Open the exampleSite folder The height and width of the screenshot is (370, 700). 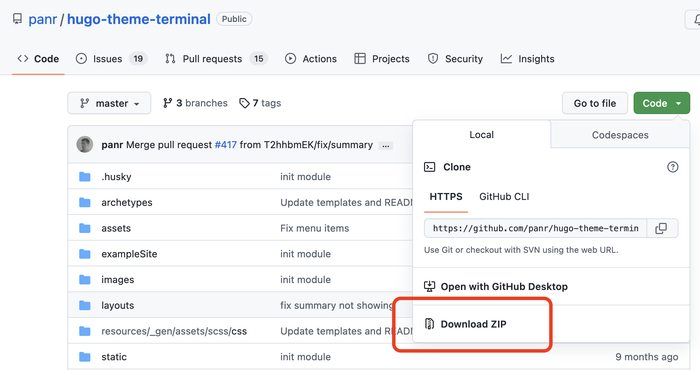point(129,254)
